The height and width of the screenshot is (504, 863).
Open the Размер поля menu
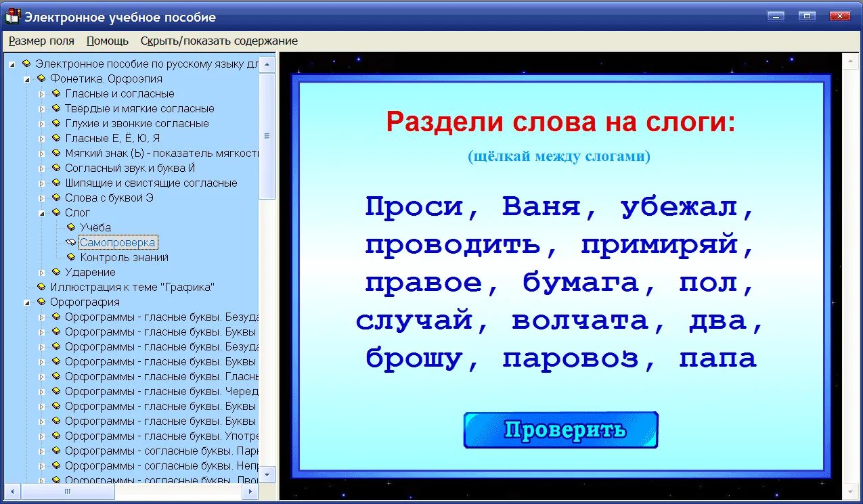click(x=41, y=41)
